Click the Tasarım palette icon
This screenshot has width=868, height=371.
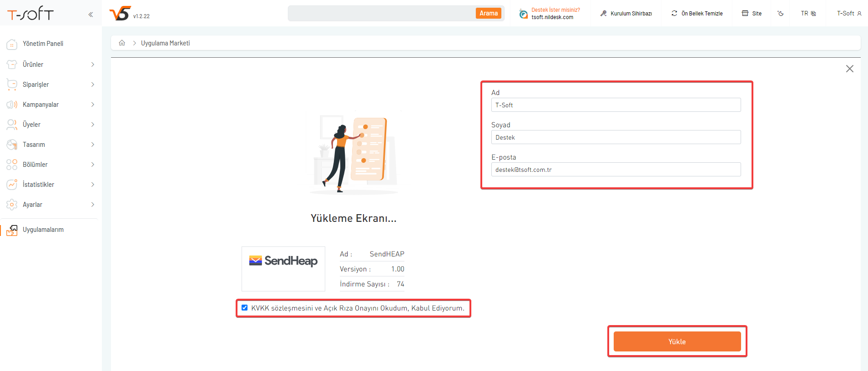pyautogui.click(x=12, y=145)
